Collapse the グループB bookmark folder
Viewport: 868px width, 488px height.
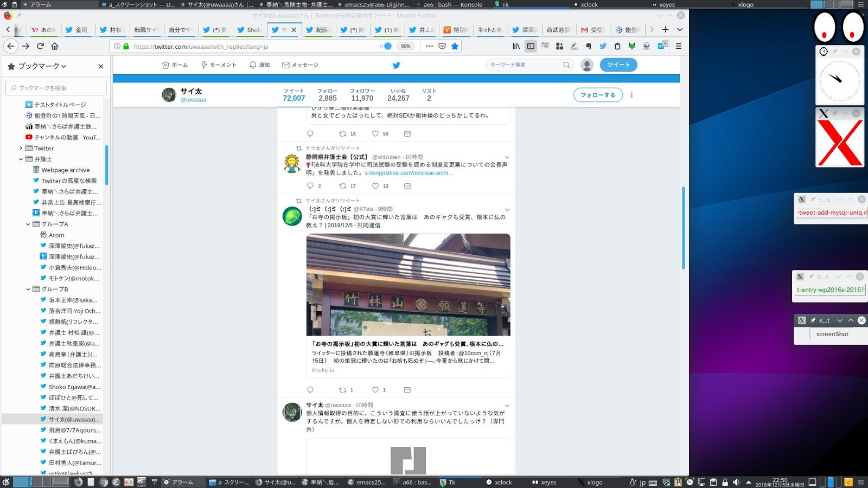[x=28, y=289]
